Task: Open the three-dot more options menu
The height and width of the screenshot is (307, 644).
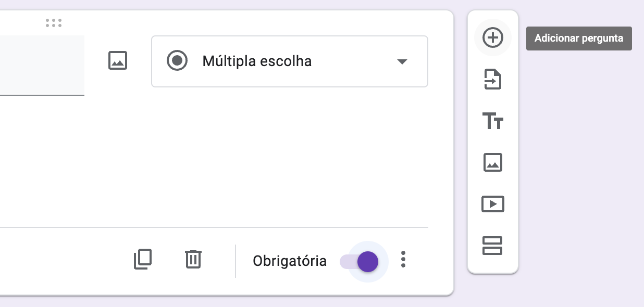Action: pyautogui.click(x=403, y=259)
